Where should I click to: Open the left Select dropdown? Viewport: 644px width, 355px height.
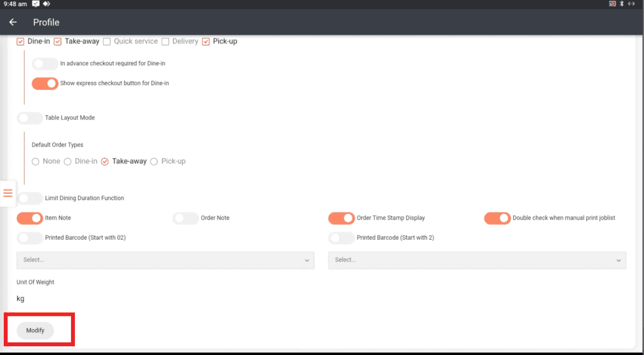(165, 260)
